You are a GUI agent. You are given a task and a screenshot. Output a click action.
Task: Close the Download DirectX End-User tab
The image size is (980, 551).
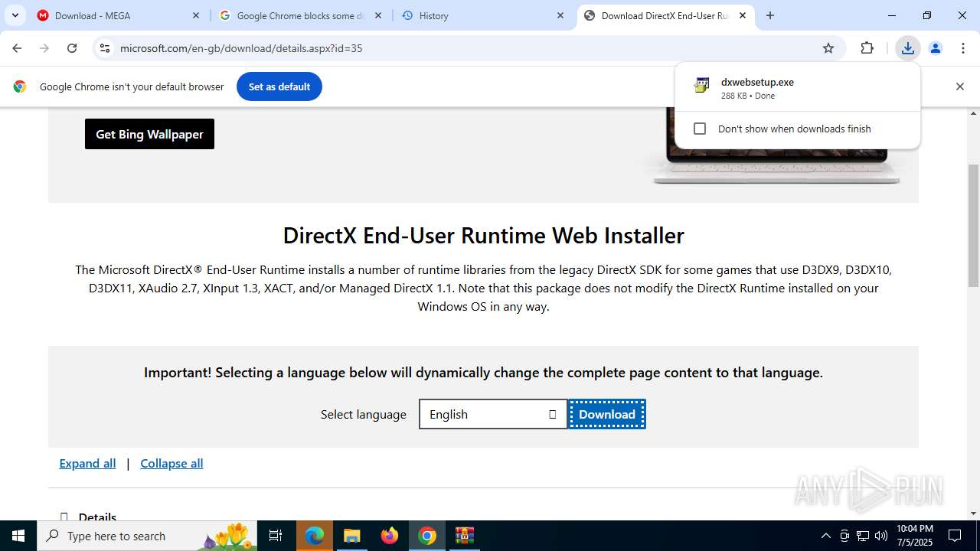[x=743, y=15]
